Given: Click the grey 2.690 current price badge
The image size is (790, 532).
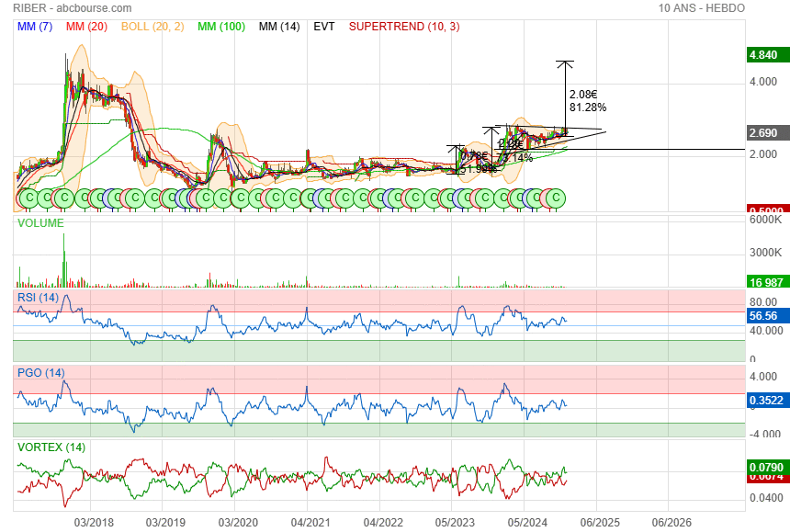Looking at the screenshot, I should 764,133.
